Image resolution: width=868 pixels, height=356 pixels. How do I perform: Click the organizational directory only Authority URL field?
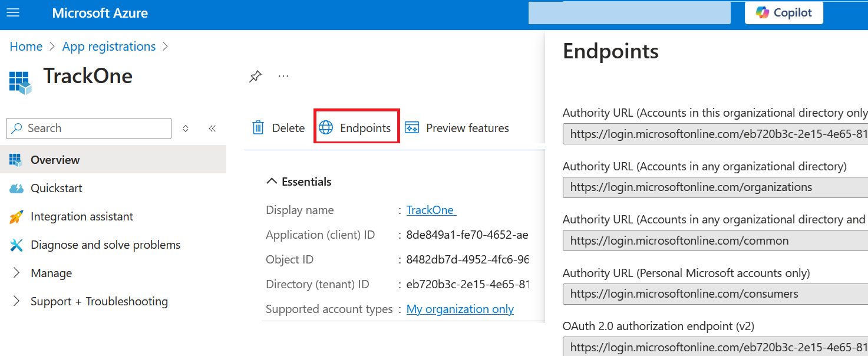click(x=715, y=134)
